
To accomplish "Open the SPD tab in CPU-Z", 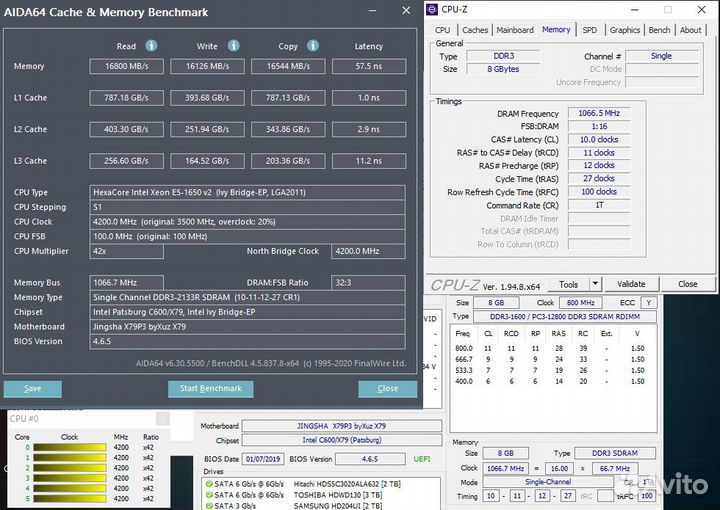I will [590, 30].
